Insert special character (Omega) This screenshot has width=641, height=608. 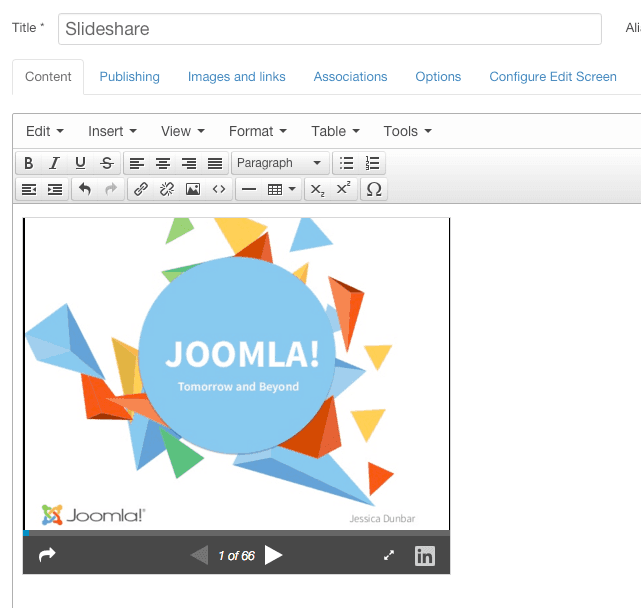coord(374,189)
